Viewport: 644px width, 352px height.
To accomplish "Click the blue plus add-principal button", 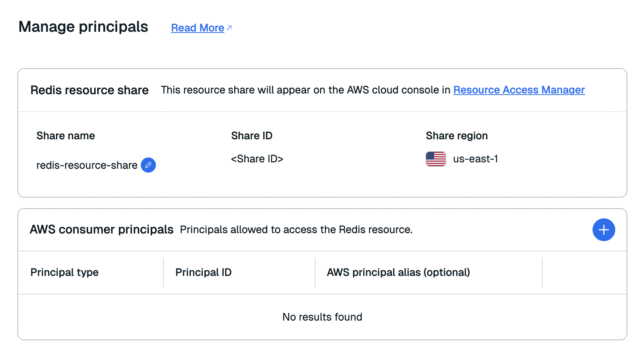I will point(604,230).
